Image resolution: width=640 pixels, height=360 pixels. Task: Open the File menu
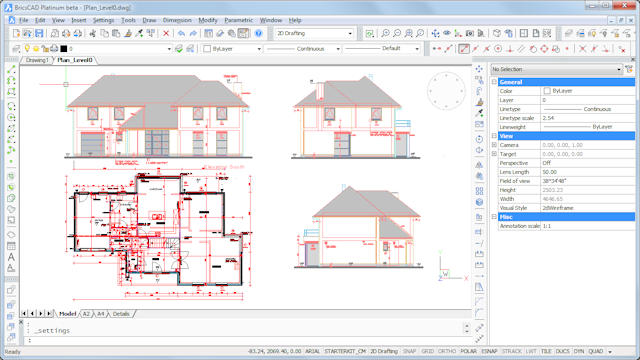tap(24, 20)
